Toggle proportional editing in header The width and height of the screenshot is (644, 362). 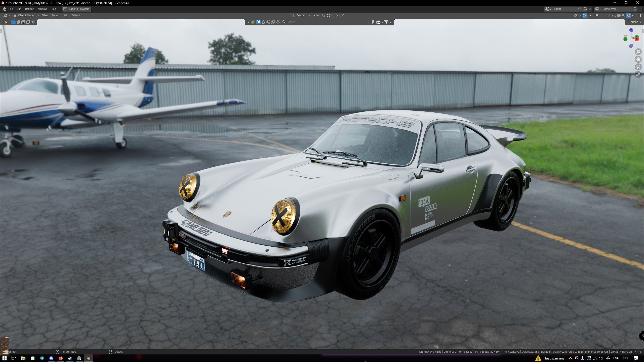pyautogui.click(x=338, y=16)
